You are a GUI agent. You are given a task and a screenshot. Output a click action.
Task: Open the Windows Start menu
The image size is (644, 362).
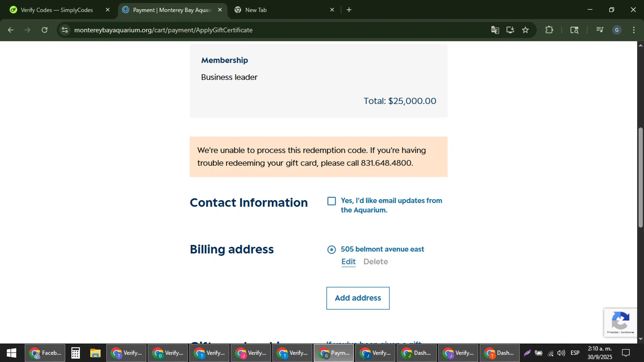click(x=12, y=353)
